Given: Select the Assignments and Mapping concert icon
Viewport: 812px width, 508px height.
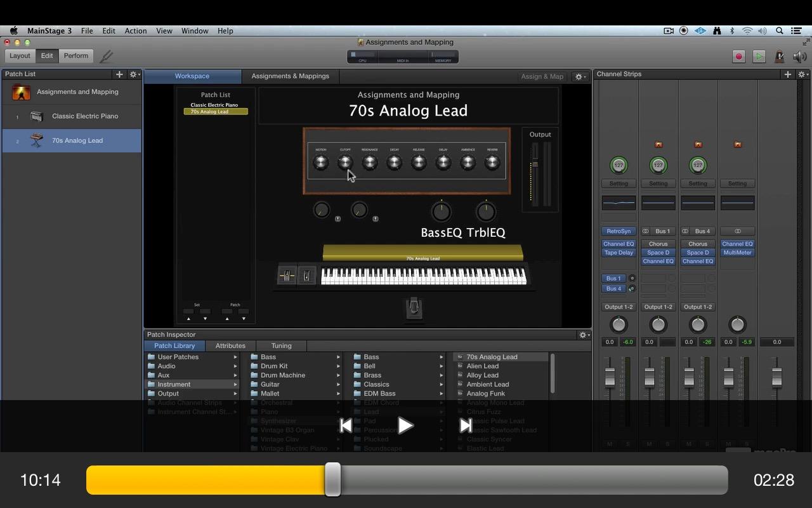Looking at the screenshot, I should click(x=22, y=92).
